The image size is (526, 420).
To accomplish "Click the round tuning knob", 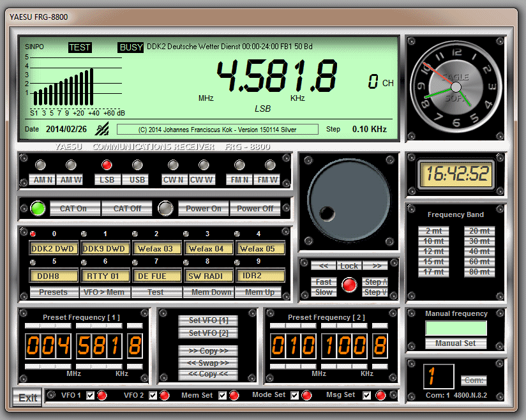I will click(349, 200).
